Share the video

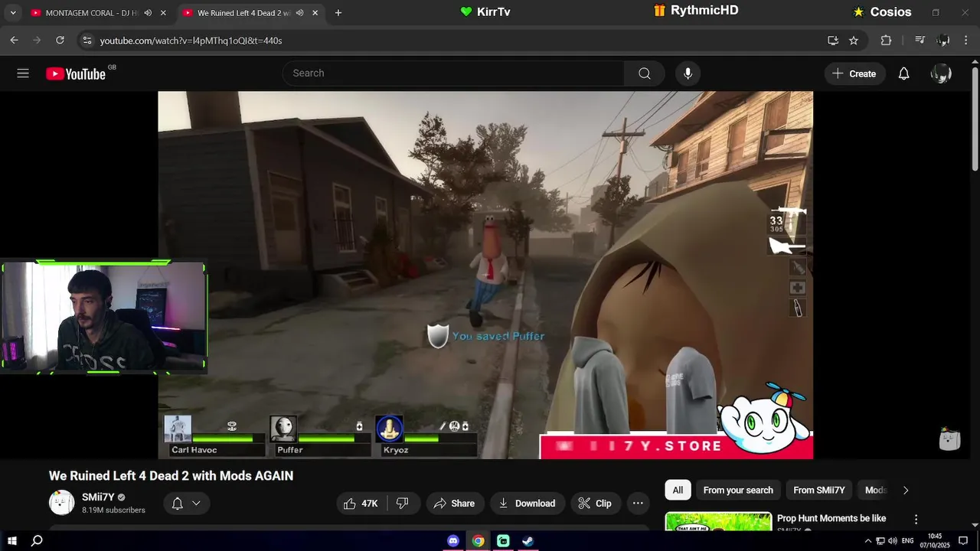point(454,503)
